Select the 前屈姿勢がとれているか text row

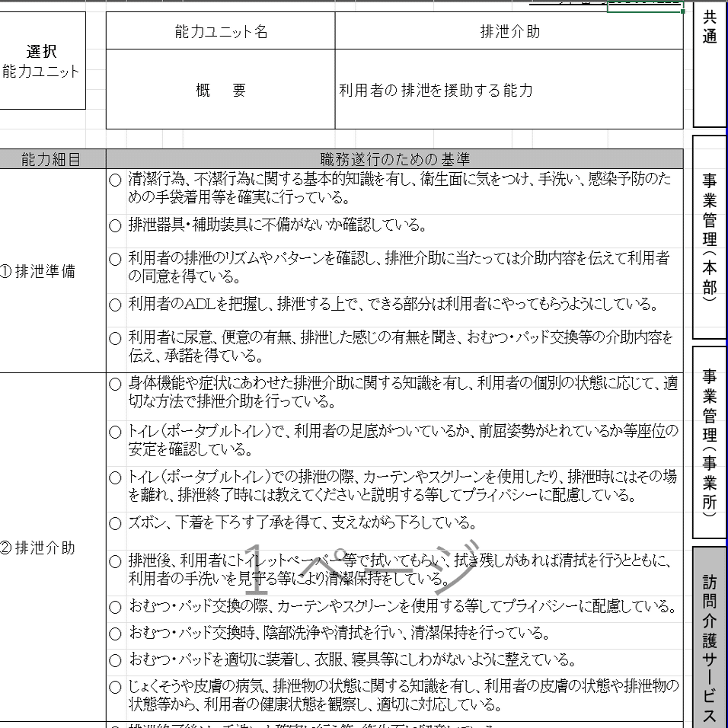(x=403, y=440)
